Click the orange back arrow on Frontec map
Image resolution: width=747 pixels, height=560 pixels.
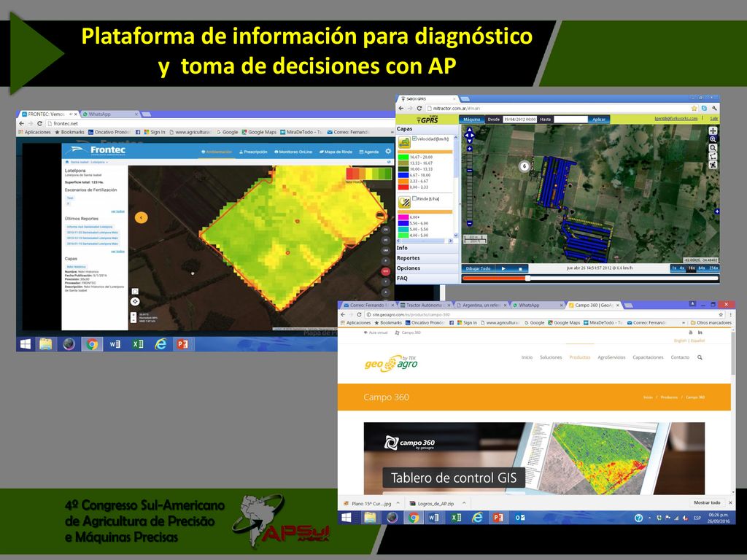tap(141, 217)
